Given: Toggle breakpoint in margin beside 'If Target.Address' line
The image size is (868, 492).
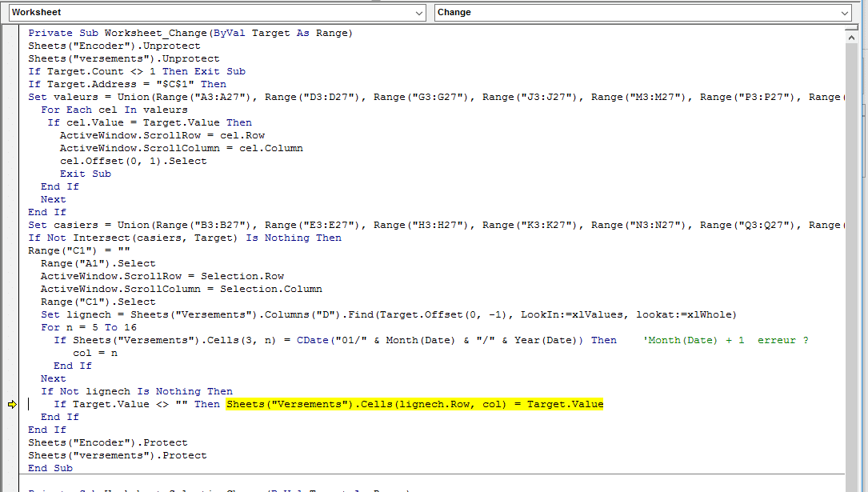Looking at the screenshot, I should pyautogui.click(x=12, y=84).
